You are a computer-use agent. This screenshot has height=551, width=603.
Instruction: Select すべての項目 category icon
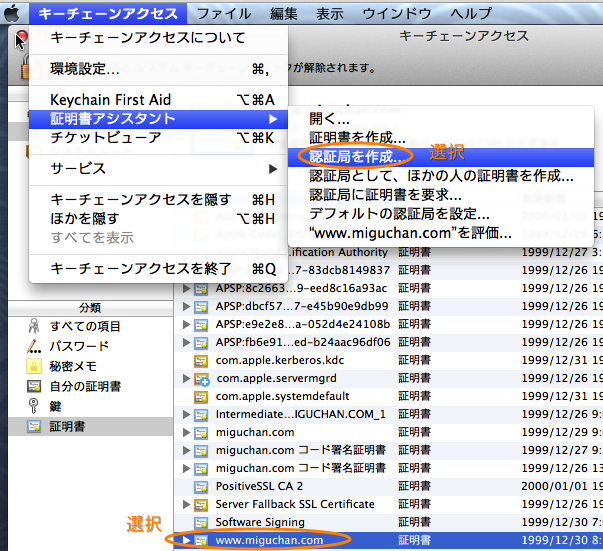point(34,326)
